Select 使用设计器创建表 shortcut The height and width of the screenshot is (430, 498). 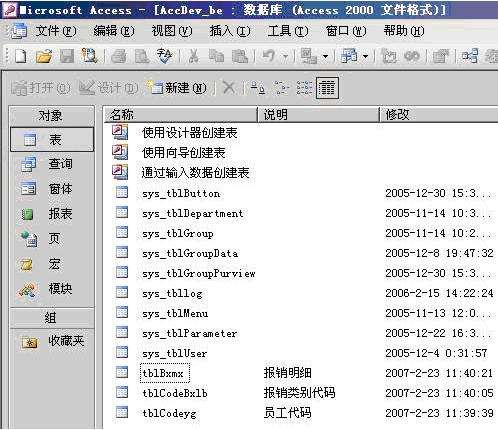189,133
